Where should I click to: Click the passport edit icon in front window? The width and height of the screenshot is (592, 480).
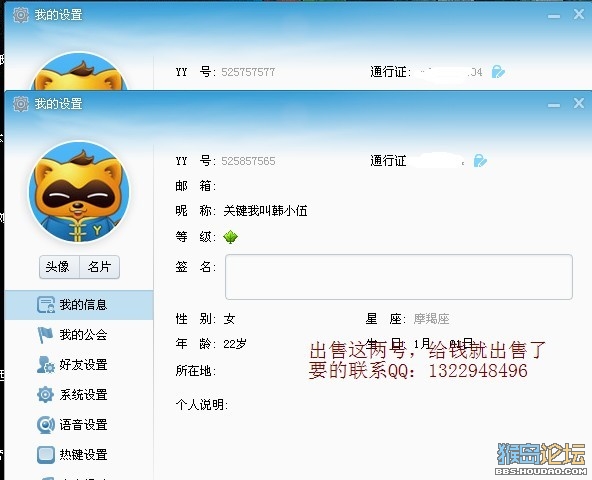[480, 161]
